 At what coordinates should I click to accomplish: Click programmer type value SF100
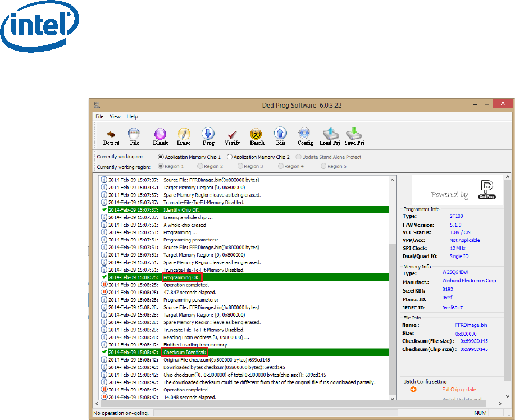coord(456,216)
